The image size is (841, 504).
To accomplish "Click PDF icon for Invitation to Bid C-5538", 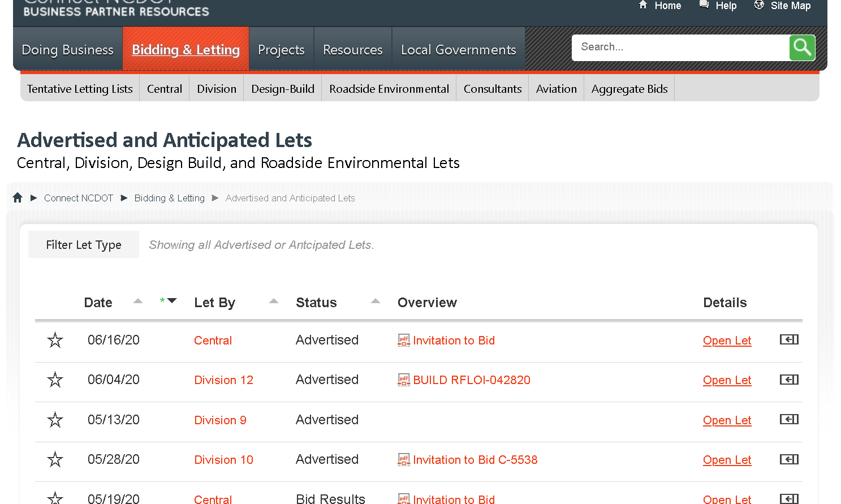I will tap(403, 460).
